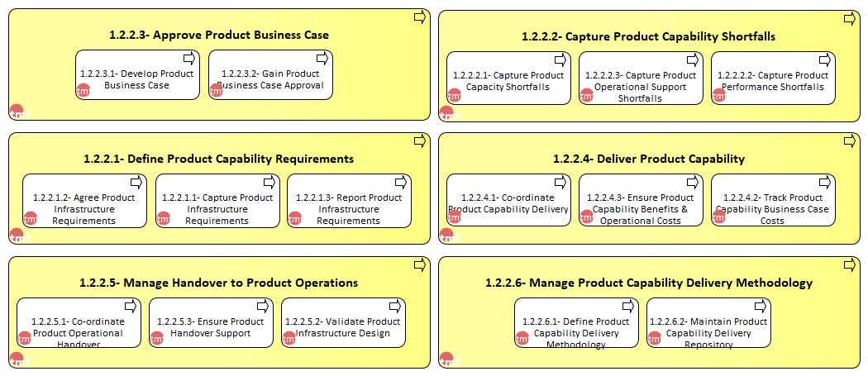The height and width of the screenshot is (376, 868).
Task: Click the arrow icon on Capture Product Capability Shortfalls
Action: pos(850,19)
